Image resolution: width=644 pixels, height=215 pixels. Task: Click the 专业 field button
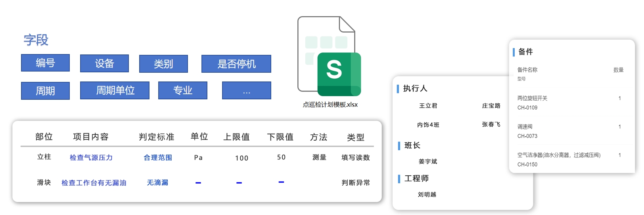tap(183, 91)
